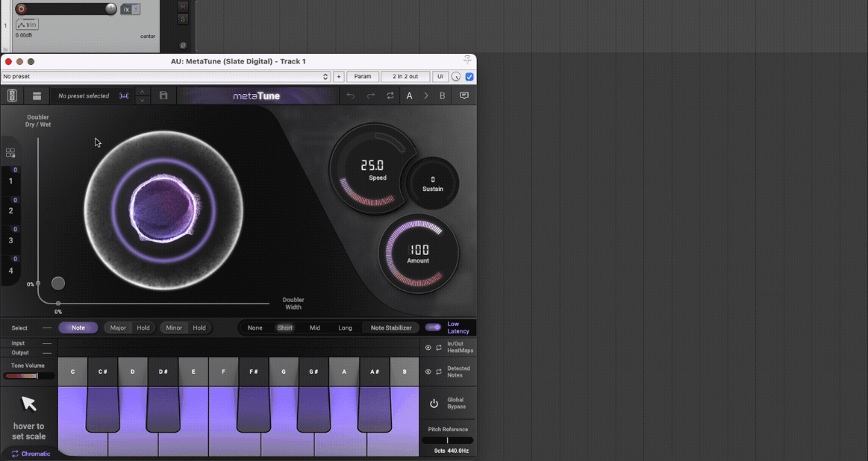Toggle the Low Latency switch
This screenshot has height=461, width=868.
(x=433, y=327)
